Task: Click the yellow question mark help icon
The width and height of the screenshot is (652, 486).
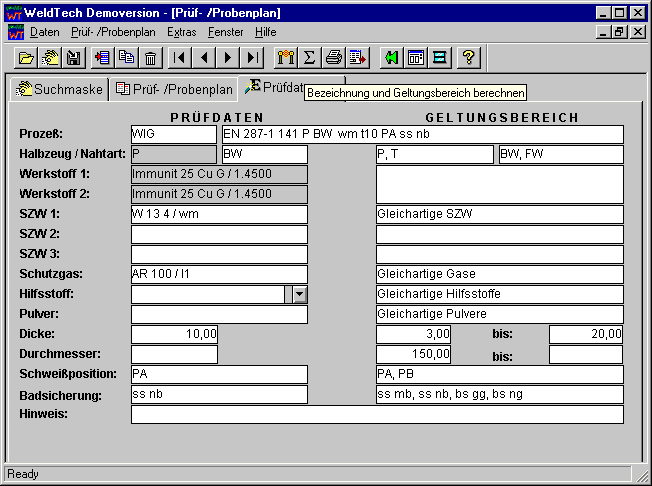Action: click(467, 57)
